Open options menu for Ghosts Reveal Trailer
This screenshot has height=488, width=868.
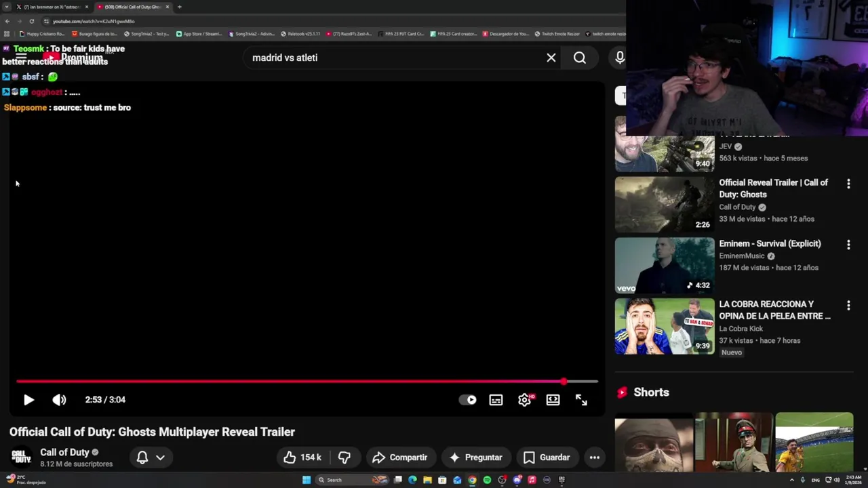coord(848,184)
